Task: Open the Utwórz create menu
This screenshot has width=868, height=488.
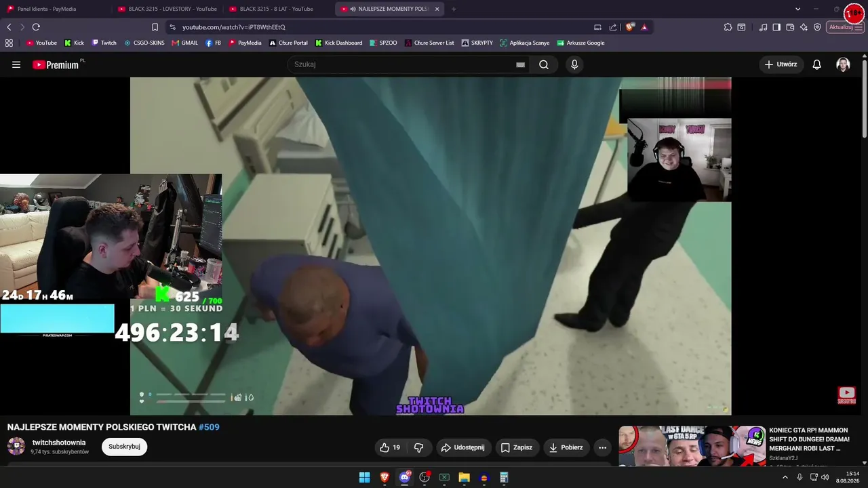Action: pos(781,64)
